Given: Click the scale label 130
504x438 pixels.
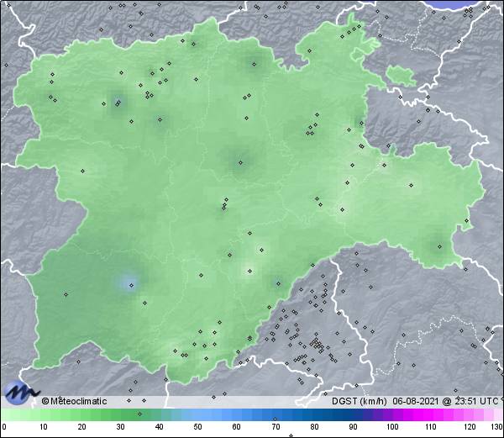Looking at the screenshot, I should 497,427.
